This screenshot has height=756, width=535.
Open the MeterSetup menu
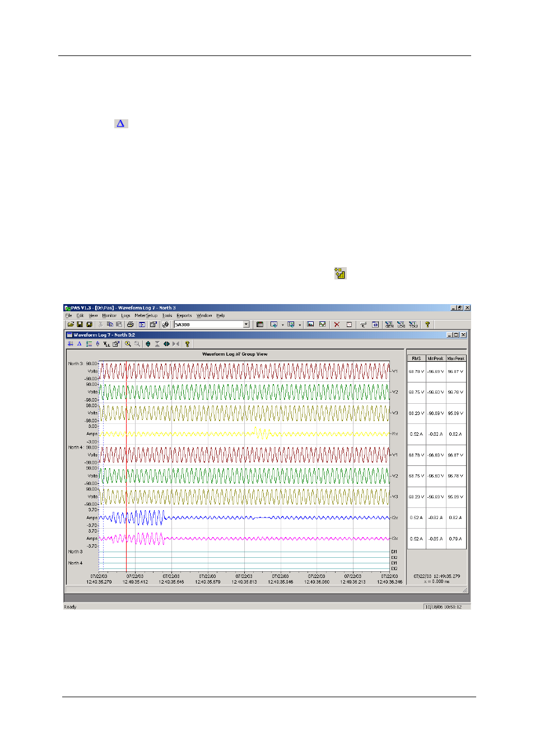[146, 316]
